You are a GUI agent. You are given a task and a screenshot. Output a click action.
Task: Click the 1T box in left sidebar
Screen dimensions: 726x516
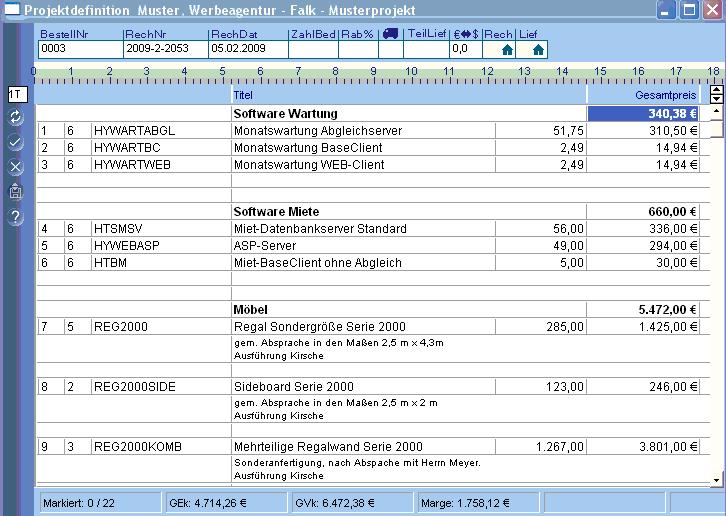point(16,94)
